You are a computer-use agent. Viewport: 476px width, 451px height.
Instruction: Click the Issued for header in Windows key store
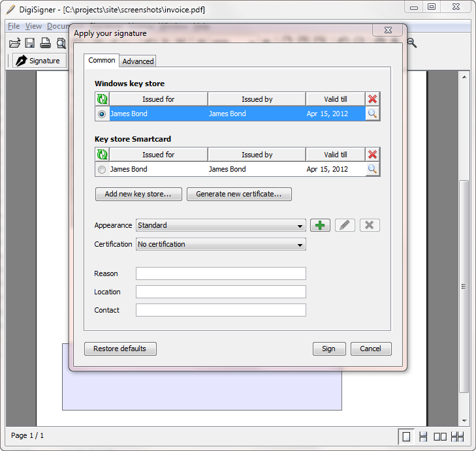[159, 99]
